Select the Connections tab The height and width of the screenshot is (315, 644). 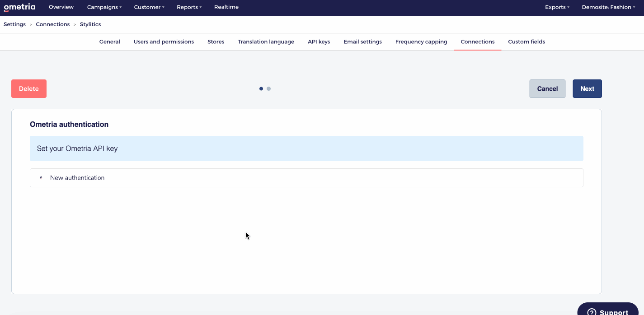click(x=478, y=42)
